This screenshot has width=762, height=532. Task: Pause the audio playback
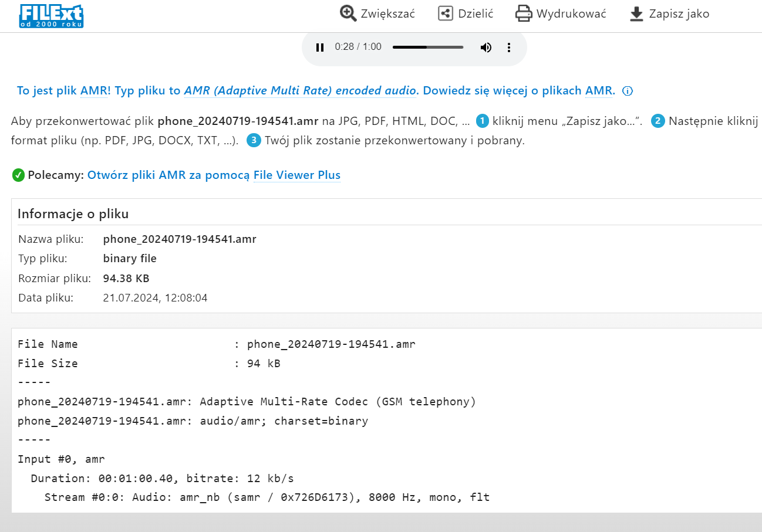[320, 48]
